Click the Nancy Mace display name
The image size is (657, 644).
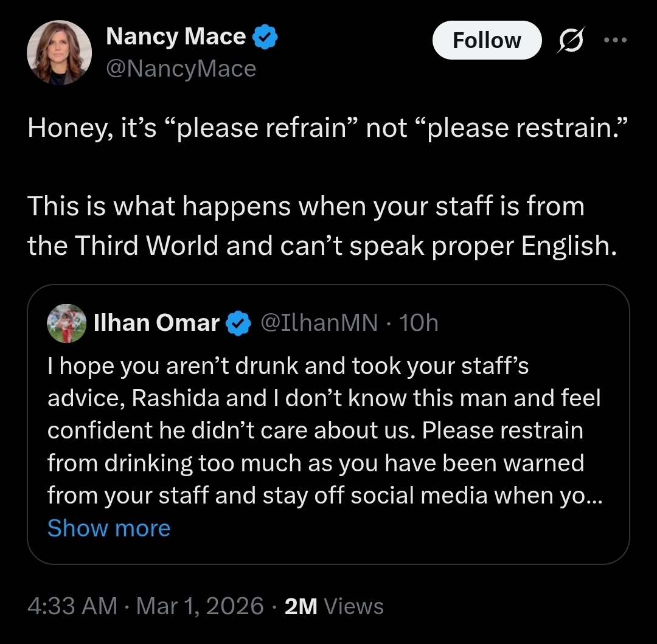point(175,38)
